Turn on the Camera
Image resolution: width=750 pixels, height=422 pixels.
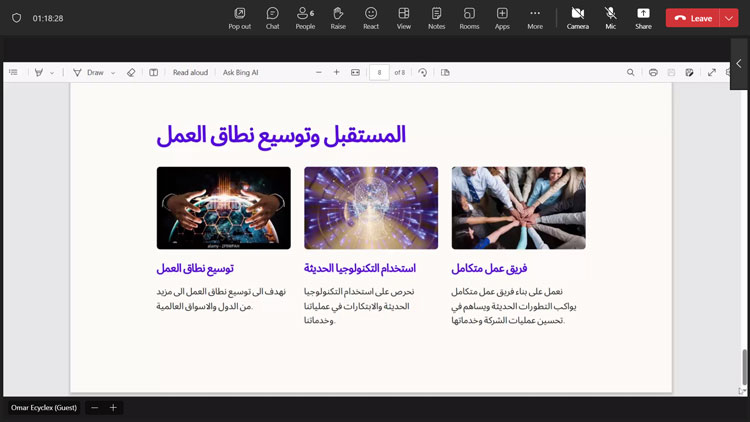pyautogui.click(x=577, y=17)
